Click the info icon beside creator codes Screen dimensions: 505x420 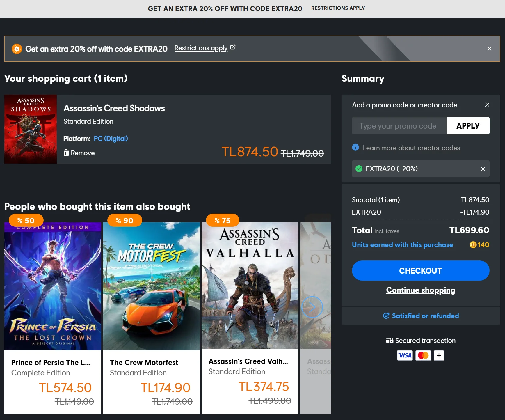point(355,147)
